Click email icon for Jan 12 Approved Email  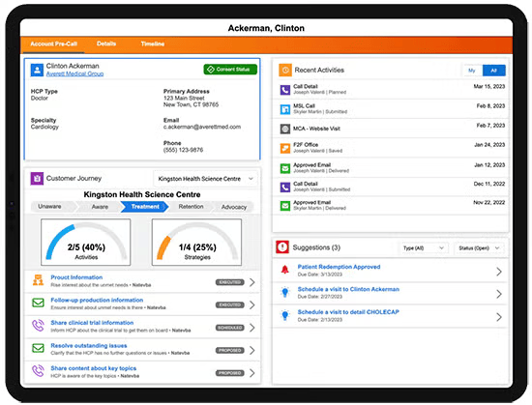click(285, 168)
